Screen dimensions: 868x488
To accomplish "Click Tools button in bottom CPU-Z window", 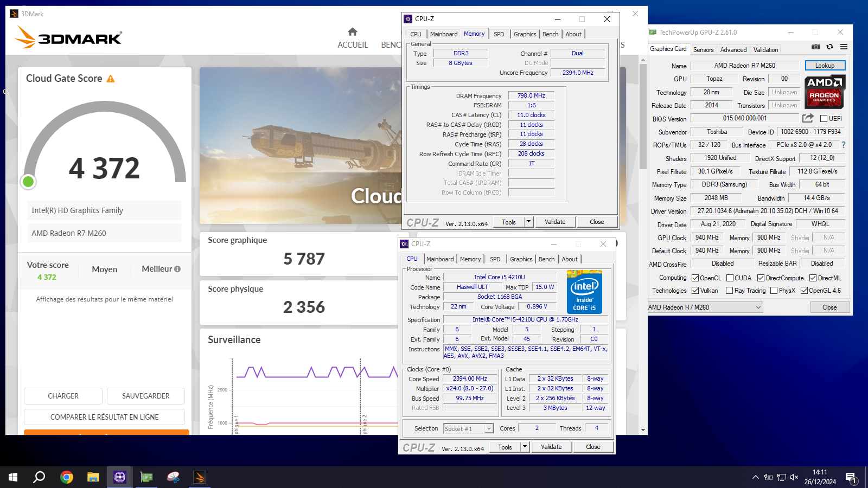I will coord(505,447).
